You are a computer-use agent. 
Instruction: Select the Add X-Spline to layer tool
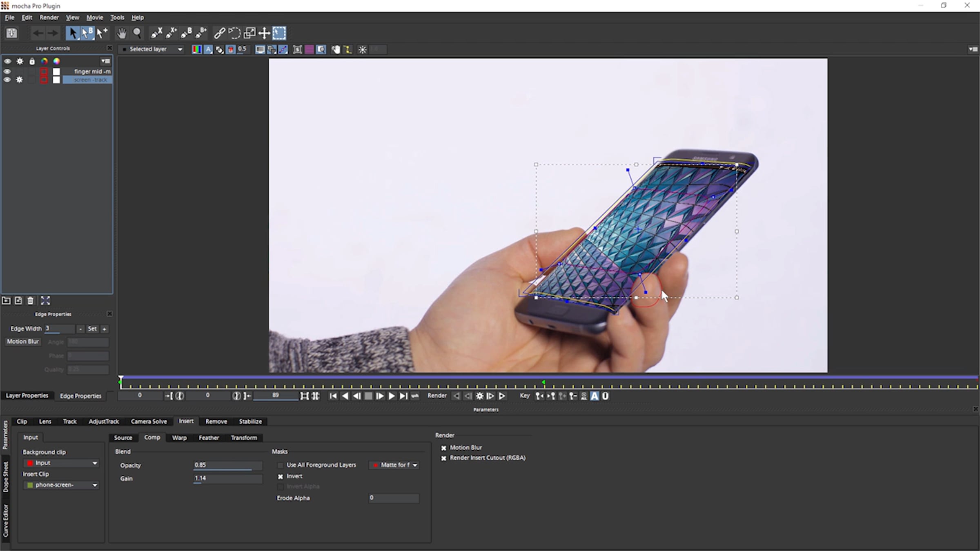coord(171,33)
